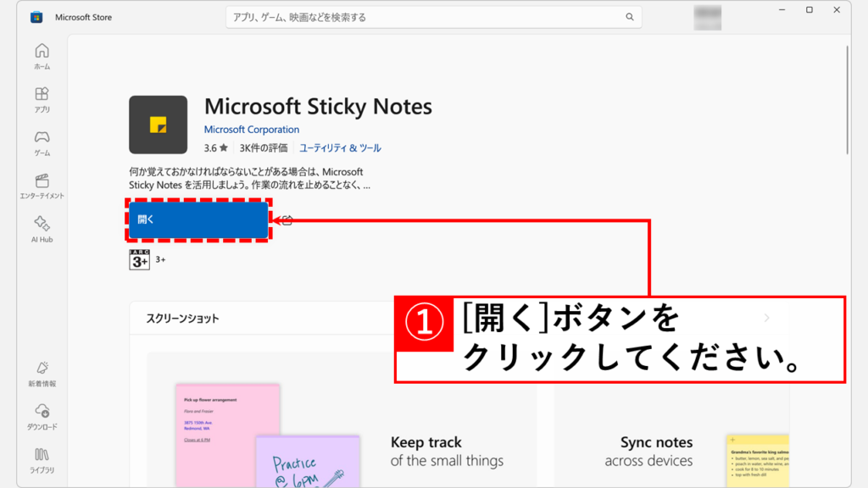The image size is (868, 488).
Task: Open AI Hub in sidebar
Action: tap(42, 229)
